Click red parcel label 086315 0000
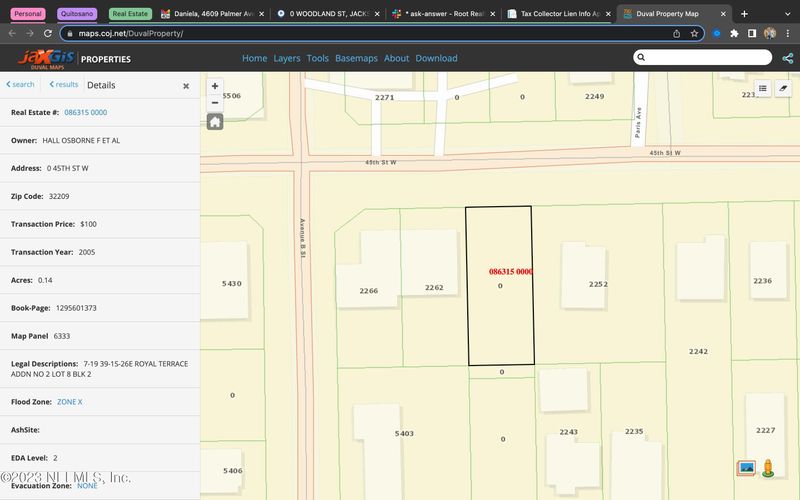Image resolution: width=800 pixels, height=500 pixels. pyautogui.click(x=510, y=272)
